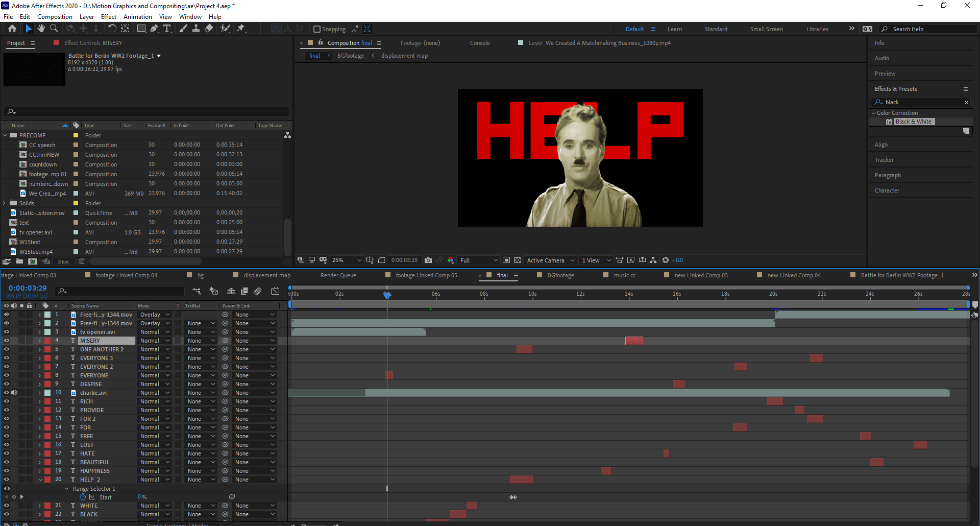Switch to the Small Screen workspace

[766, 29]
